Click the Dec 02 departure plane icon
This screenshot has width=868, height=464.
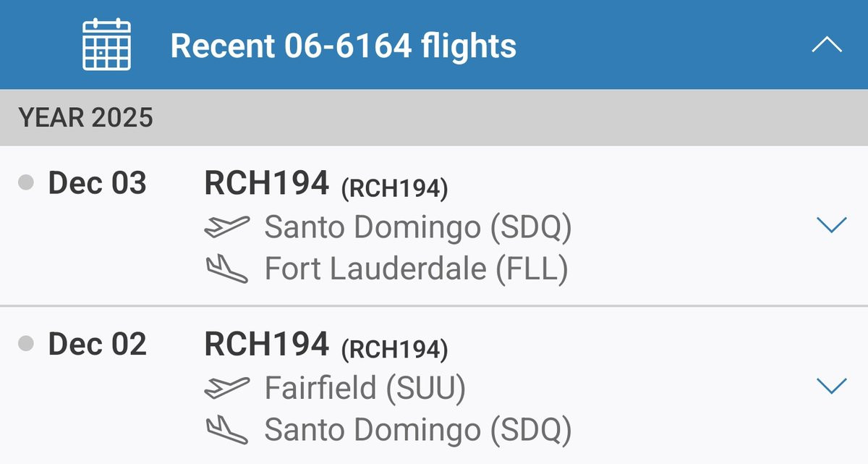[226, 388]
